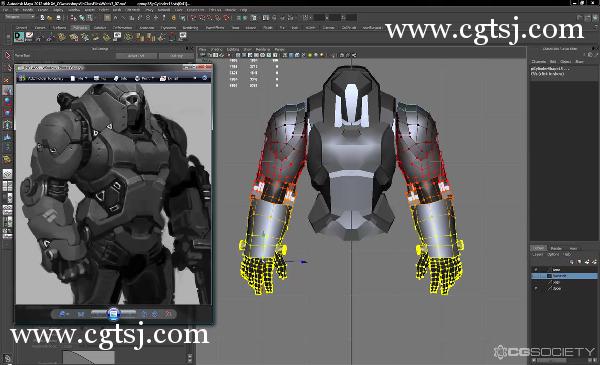Toggle the Attribute Editor sidebar button at top right
The height and width of the screenshot is (365, 600).
[579, 18]
